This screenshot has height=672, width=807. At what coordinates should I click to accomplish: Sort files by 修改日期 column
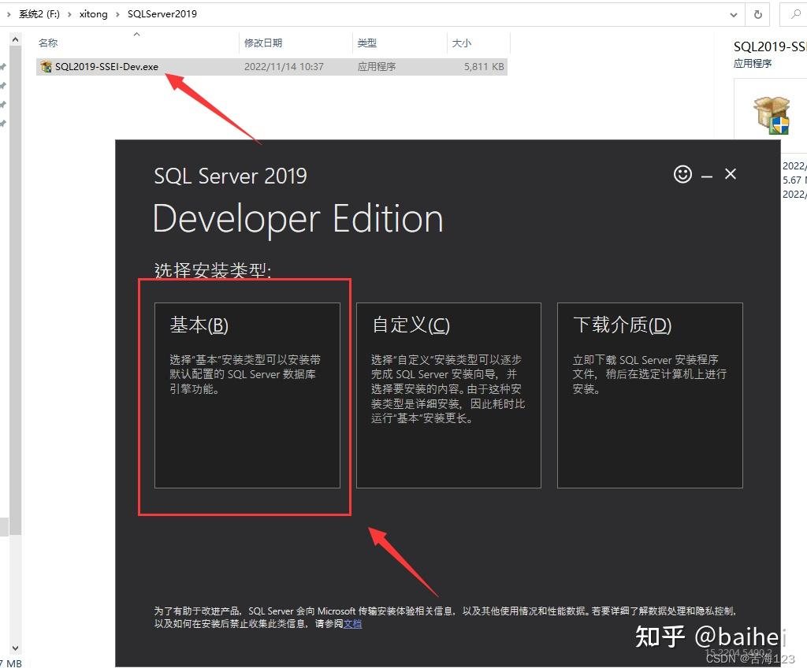point(263,43)
